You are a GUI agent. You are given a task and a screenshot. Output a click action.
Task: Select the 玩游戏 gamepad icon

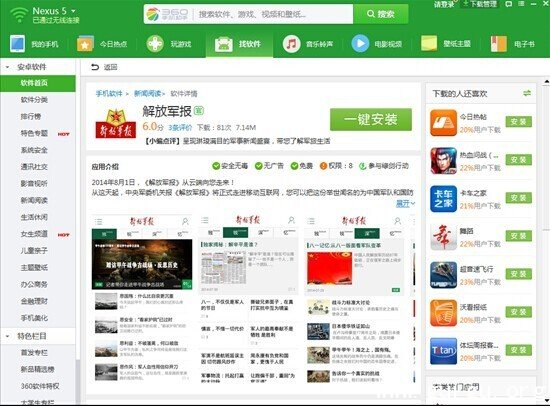[155, 44]
